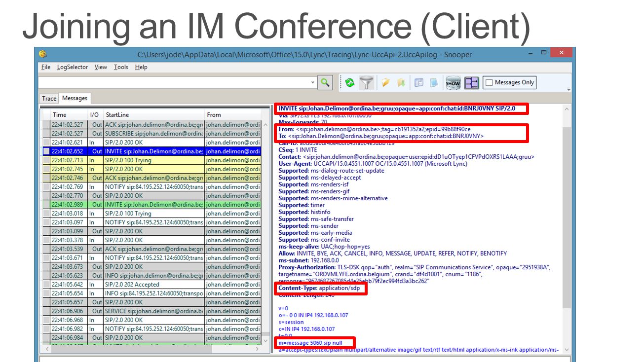Click the SHOW database icon
Viewport: 644px width, 362px height.
453,83
